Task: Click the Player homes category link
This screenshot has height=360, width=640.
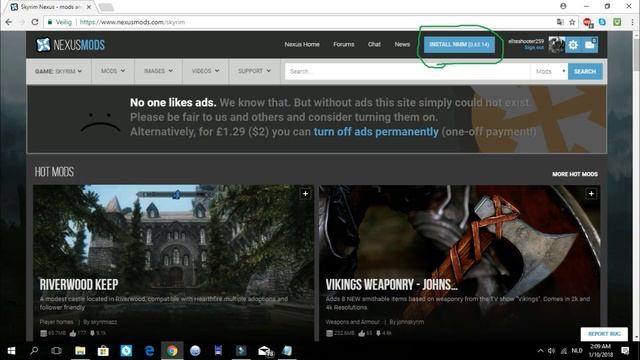Action: (x=56, y=322)
